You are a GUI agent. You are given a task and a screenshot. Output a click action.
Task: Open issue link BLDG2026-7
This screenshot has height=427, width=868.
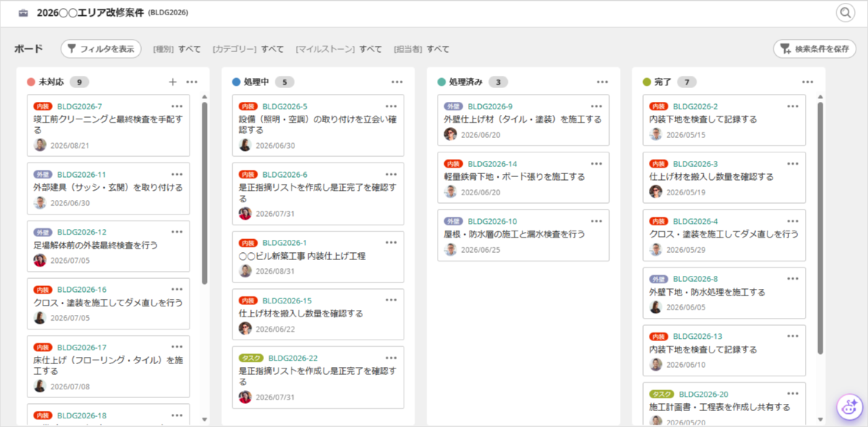(80, 106)
